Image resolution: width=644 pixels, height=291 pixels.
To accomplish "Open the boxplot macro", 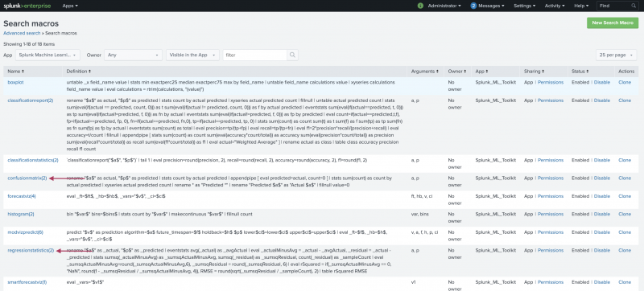I will pyautogui.click(x=15, y=82).
